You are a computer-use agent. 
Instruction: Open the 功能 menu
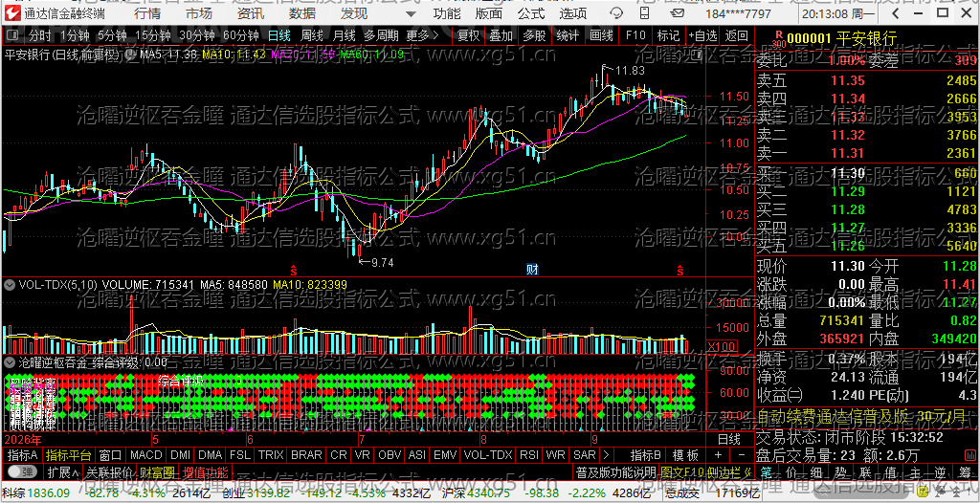pyautogui.click(x=447, y=13)
